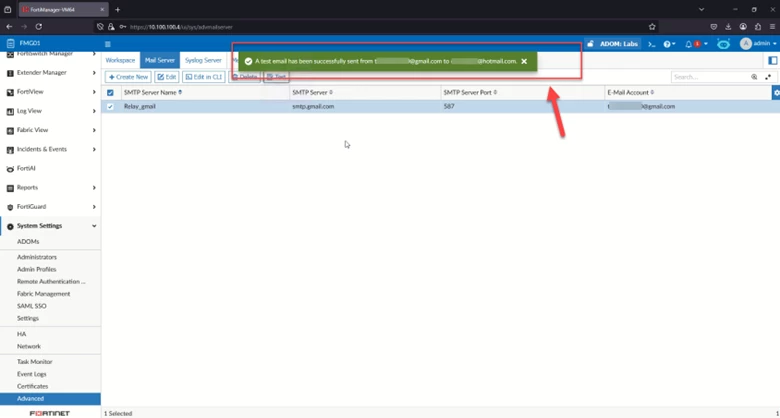Open the Administrators menu item

(x=37, y=257)
